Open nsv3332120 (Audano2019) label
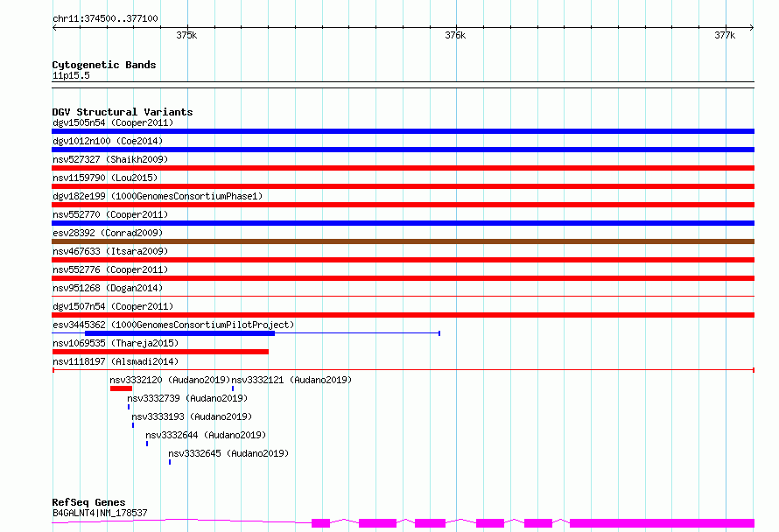The image size is (779, 532). pyautogui.click(x=170, y=380)
